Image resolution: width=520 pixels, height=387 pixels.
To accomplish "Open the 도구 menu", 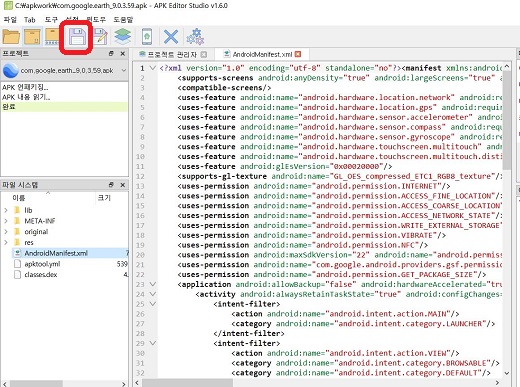I will click(51, 20).
